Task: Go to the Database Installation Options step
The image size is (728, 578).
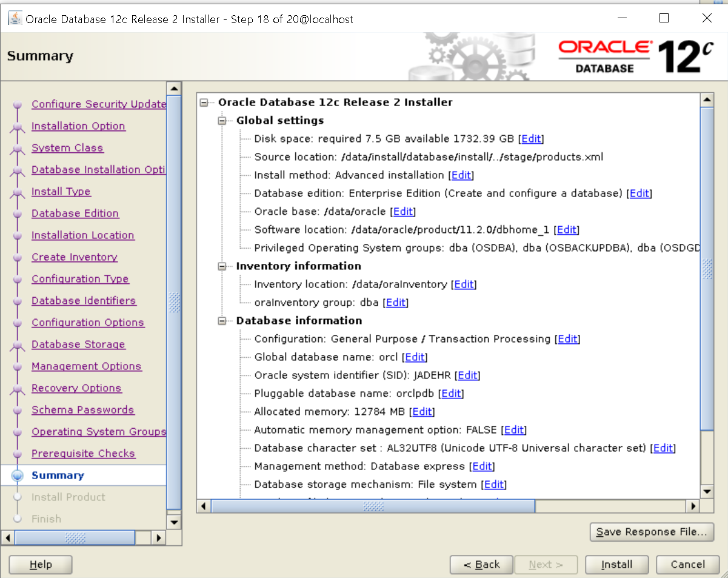Action: 99,170
